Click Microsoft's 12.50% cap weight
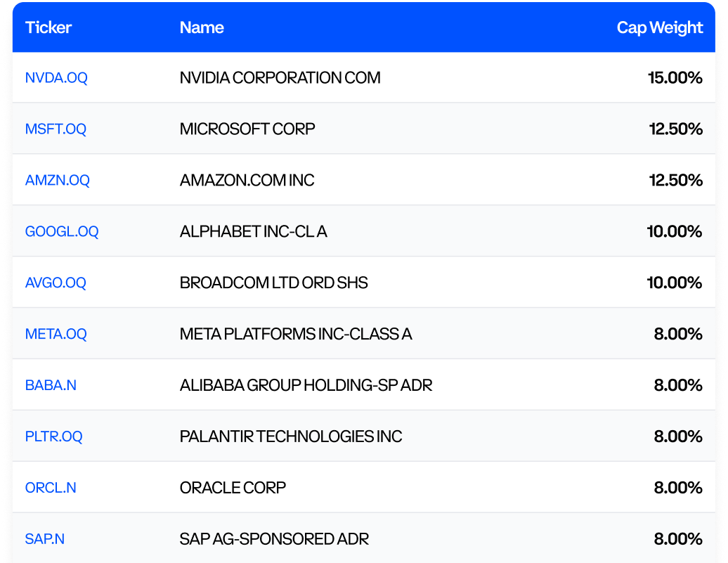Viewport: 728px width, 563px height. coord(676,129)
